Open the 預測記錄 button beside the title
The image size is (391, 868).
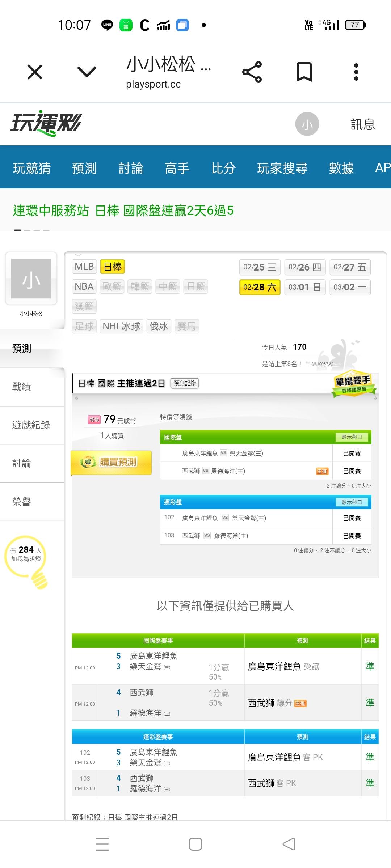coord(185,383)
